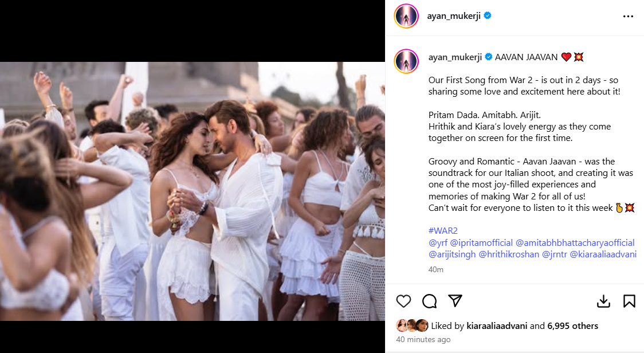
Task: Open @hrithikroshan profile mention
Action: [508, 254]
